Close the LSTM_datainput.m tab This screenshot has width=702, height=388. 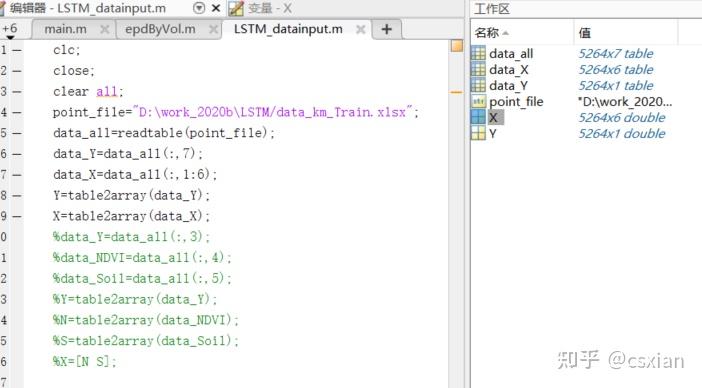(360, 30)
